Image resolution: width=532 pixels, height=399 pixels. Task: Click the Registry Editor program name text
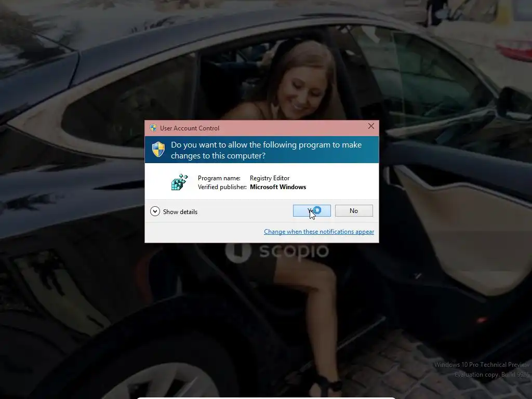coord(270,178)
